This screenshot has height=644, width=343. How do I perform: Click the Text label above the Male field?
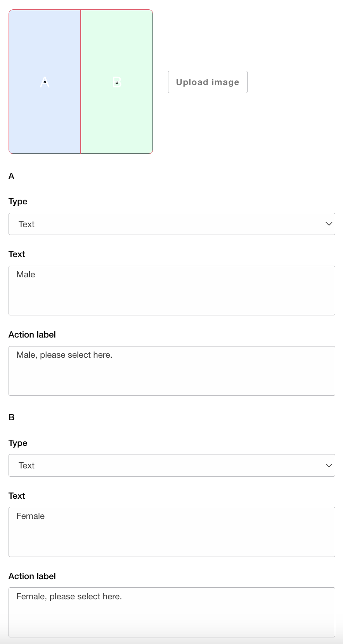tap(17, 254)
